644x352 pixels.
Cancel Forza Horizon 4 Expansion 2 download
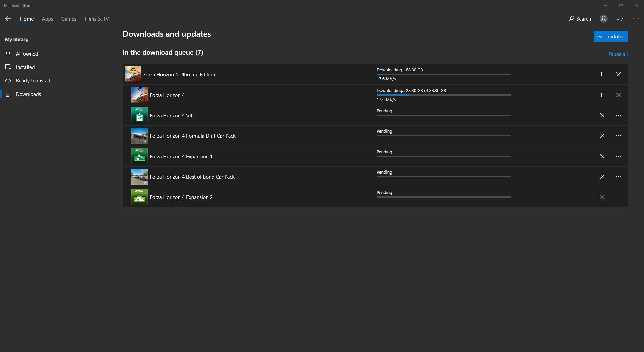point(602,197)
